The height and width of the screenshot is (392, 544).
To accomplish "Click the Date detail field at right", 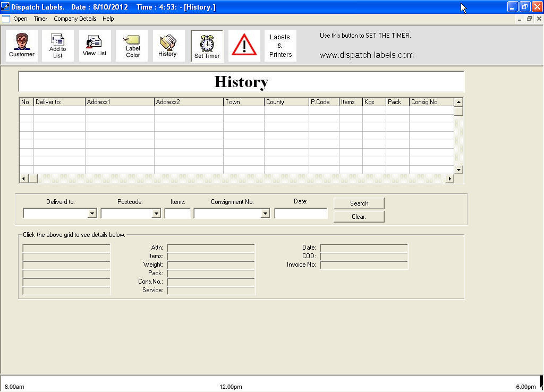I will click(364, 248).
